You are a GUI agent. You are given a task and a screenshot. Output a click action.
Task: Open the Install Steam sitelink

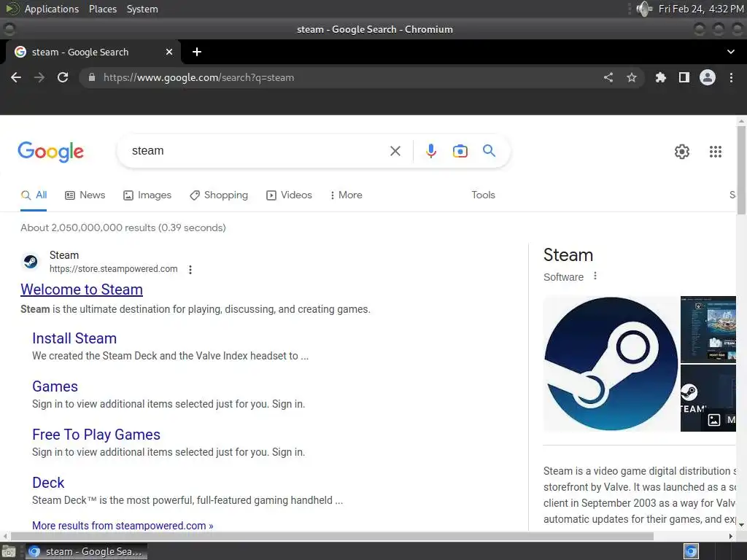[74, 338]
